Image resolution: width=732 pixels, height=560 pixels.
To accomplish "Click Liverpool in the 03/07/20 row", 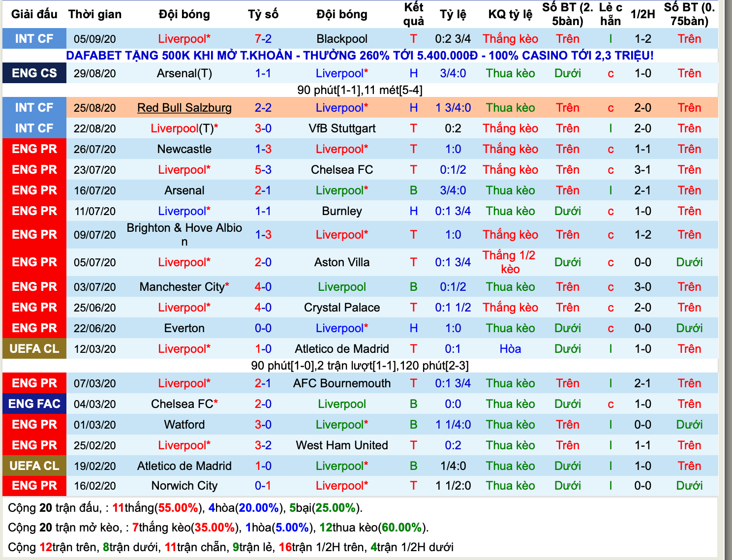I will [x=342, y=287].
